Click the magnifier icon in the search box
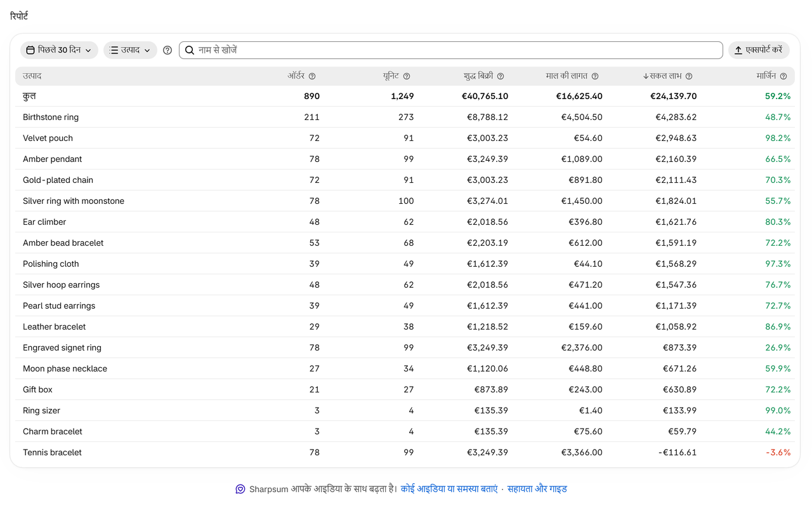 (190, 50)
